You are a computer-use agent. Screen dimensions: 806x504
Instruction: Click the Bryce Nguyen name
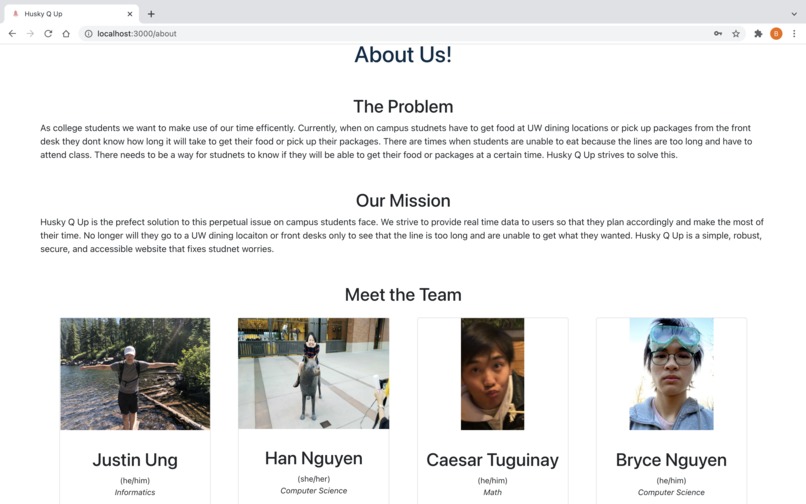click(x=671, y=460)
